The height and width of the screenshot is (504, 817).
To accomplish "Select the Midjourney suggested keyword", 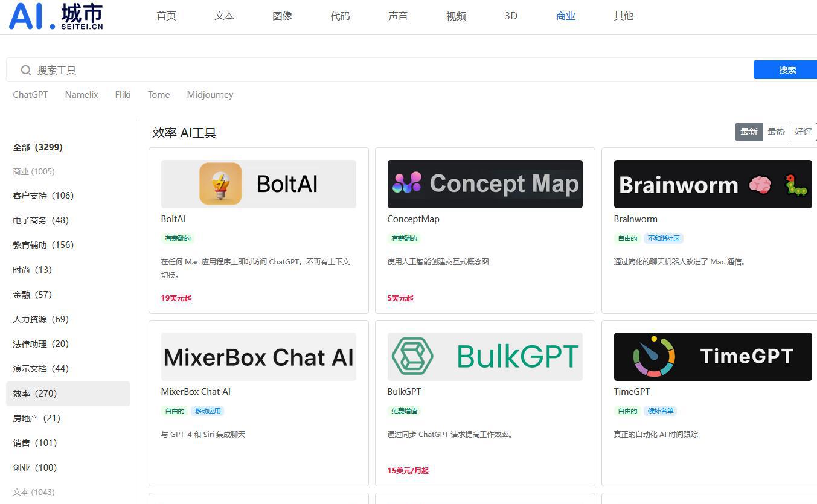I will [210, 95].
